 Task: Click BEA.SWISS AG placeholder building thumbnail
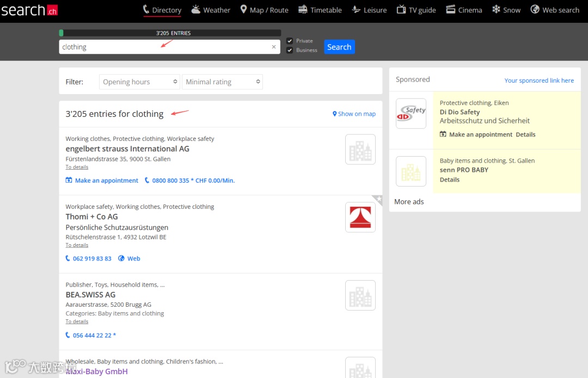tap(360, 295)
